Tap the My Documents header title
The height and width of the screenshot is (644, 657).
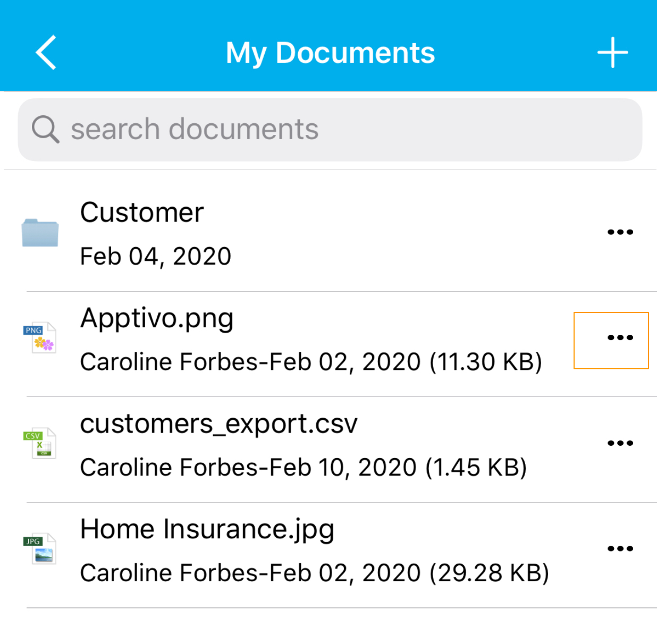click(x=330, y=53)
